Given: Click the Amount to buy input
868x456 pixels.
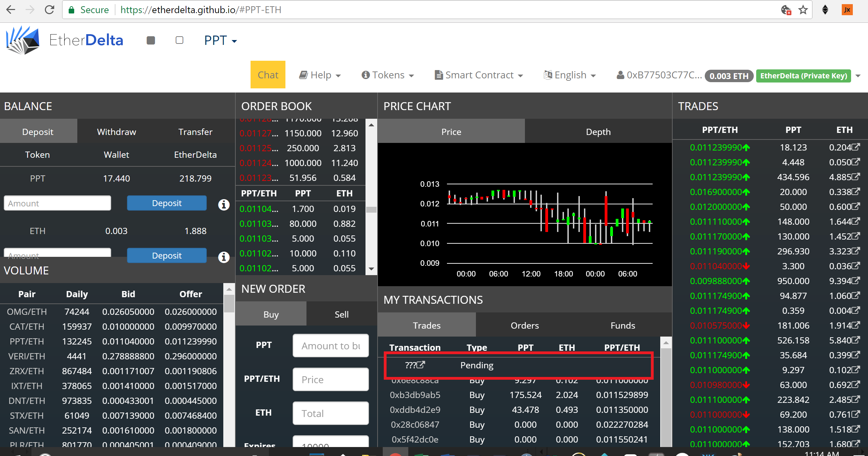Looking at the screenshot, I should [x=331, y=346].
